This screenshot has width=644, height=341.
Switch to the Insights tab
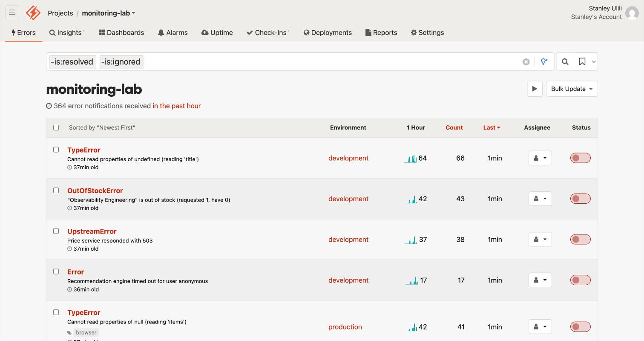point(66,33)
